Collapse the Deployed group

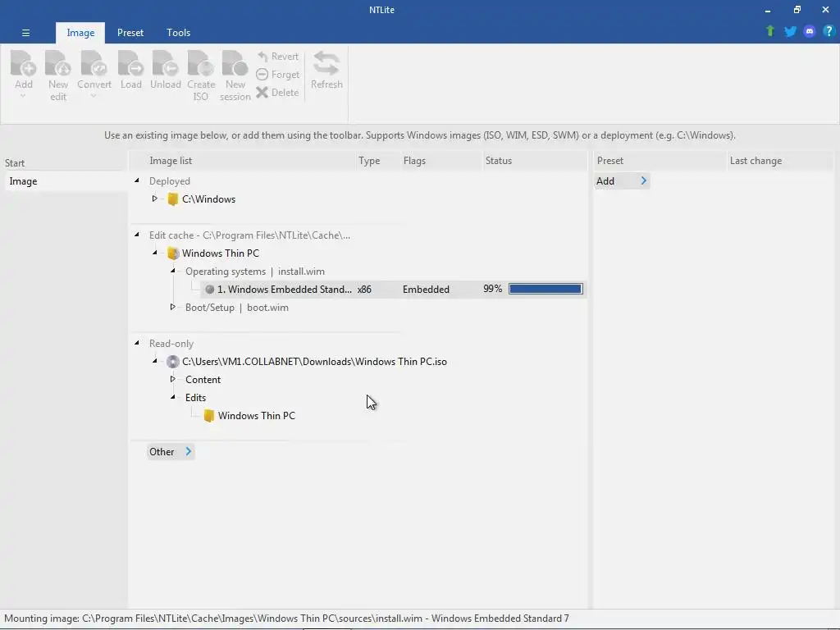(x=137, y=180)
